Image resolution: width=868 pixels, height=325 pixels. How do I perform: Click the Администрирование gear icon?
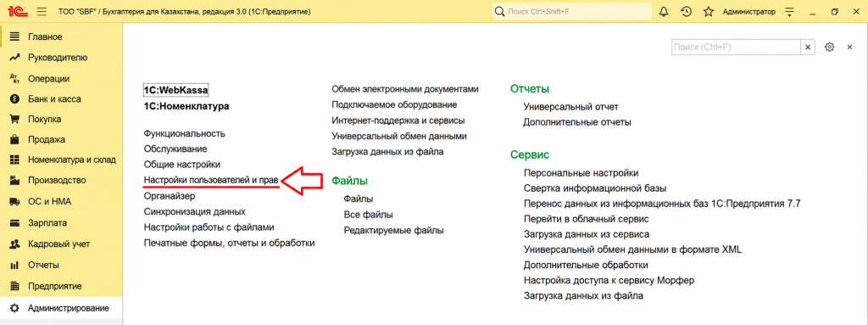point(15,308)
